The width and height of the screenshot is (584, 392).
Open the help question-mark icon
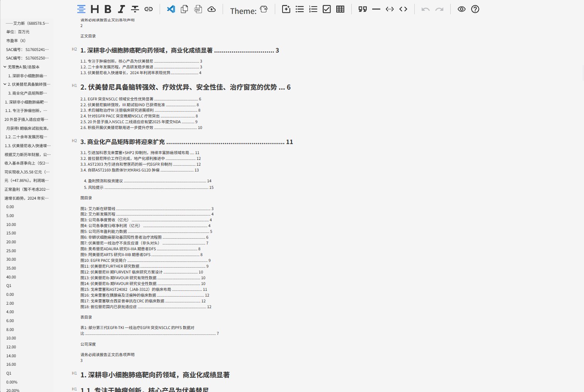(x=475, y=9)
